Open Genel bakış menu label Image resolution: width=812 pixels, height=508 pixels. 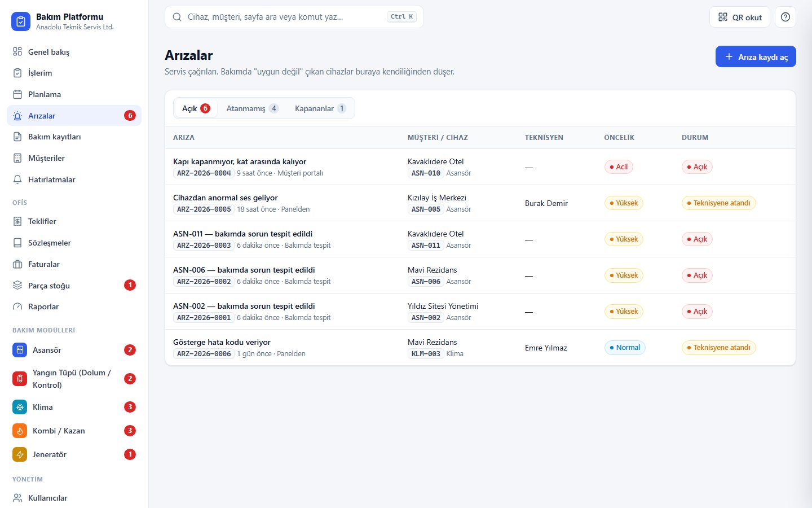[48, 52]
